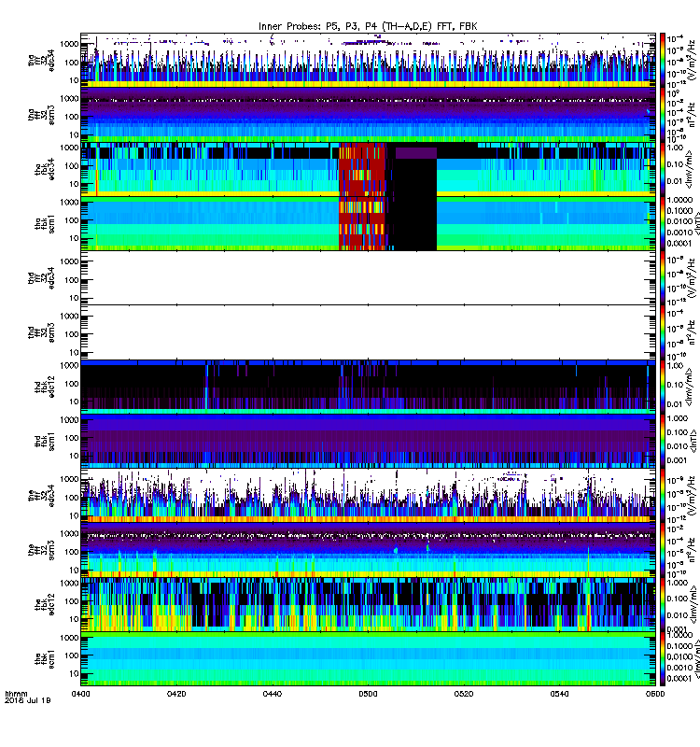Click the color bar of tha fff scm3 panel
Viewport: 700px width, 747px height.
[663, 115]
